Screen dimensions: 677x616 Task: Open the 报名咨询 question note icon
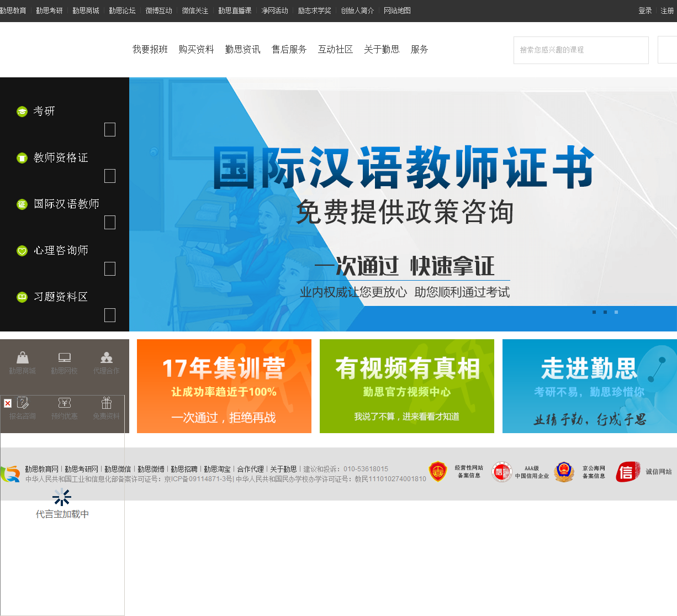coord(23,403)
